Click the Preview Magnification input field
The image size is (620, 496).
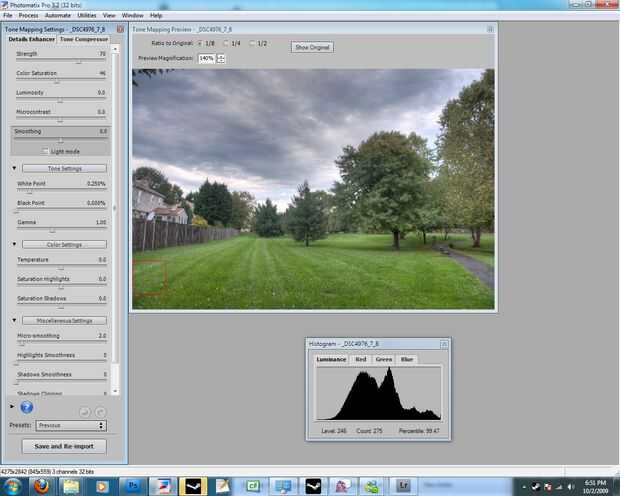tap(206, 59)
